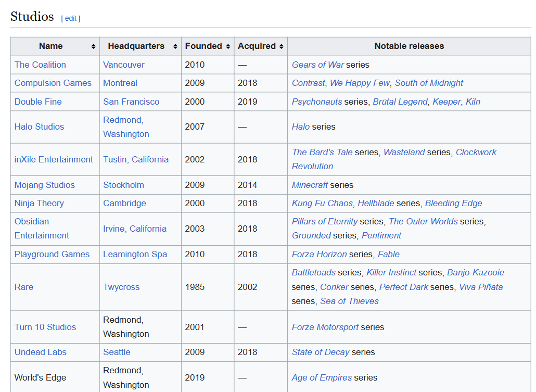
Task: Sort table by Headquarters column arrows
Action: (175, 46)
